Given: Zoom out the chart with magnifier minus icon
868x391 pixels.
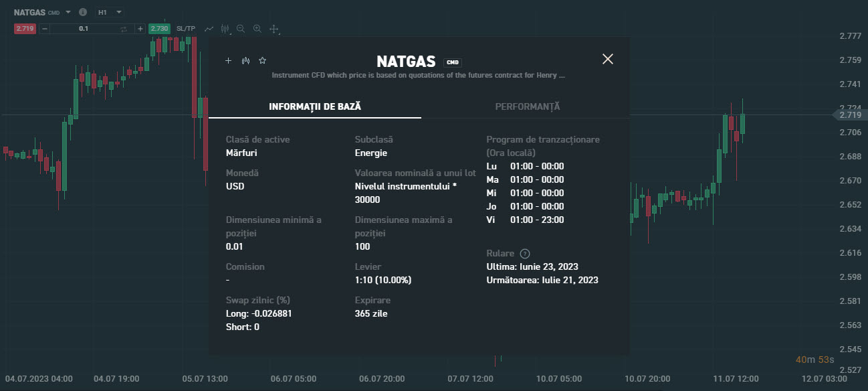Looking at the screenshot, I should 241,29.
